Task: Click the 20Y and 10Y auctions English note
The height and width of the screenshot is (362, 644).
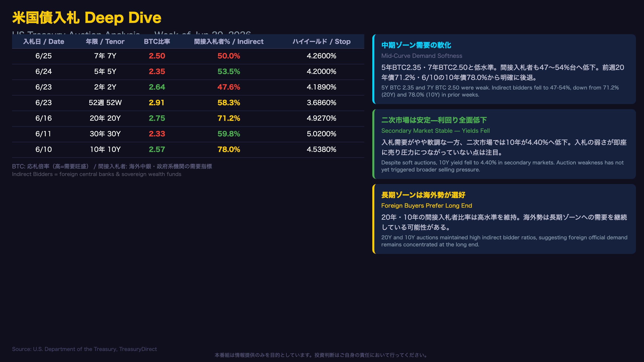Action: pyautogui.click(x=504, y=241)
